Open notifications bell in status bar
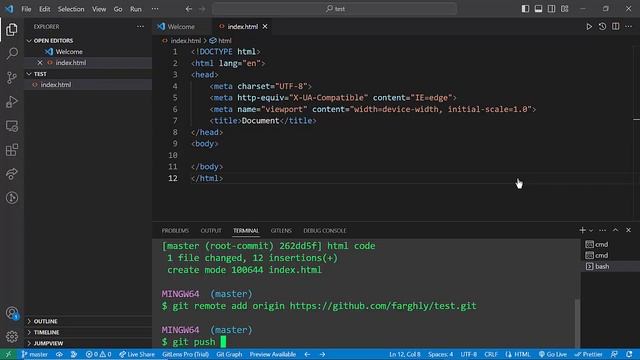 pos(629,354)
